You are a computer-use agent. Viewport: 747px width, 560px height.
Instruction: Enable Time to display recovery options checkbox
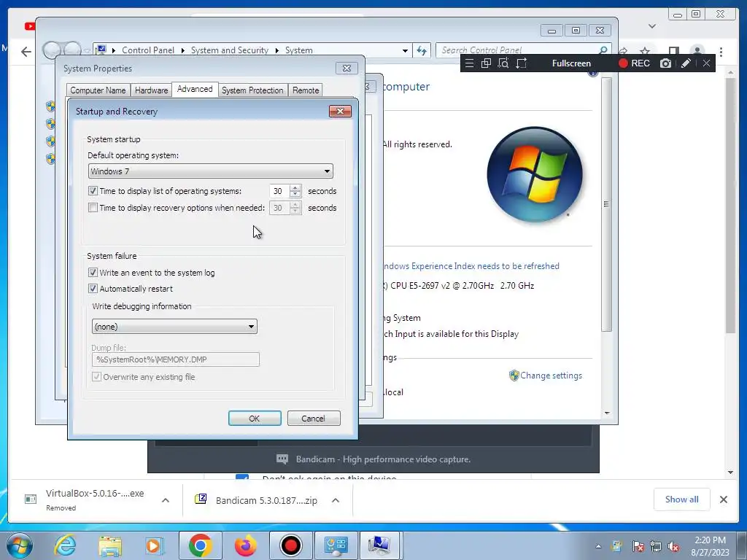point(93,208)
